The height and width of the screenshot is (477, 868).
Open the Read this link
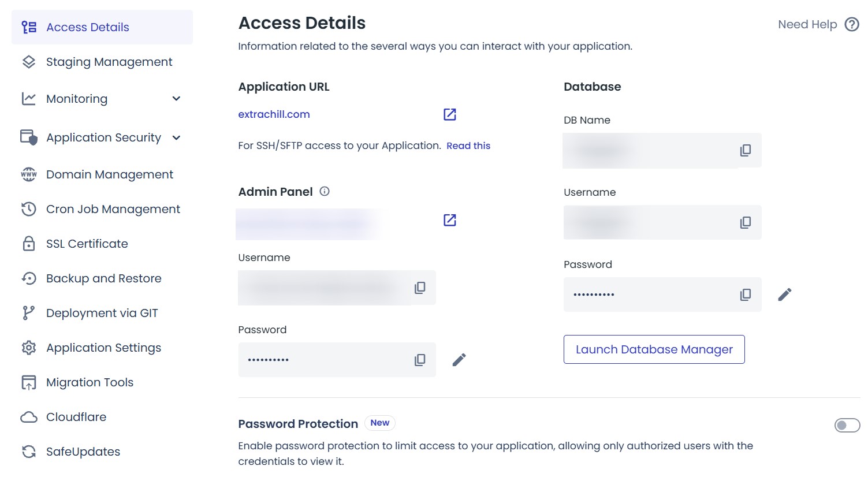468,146
